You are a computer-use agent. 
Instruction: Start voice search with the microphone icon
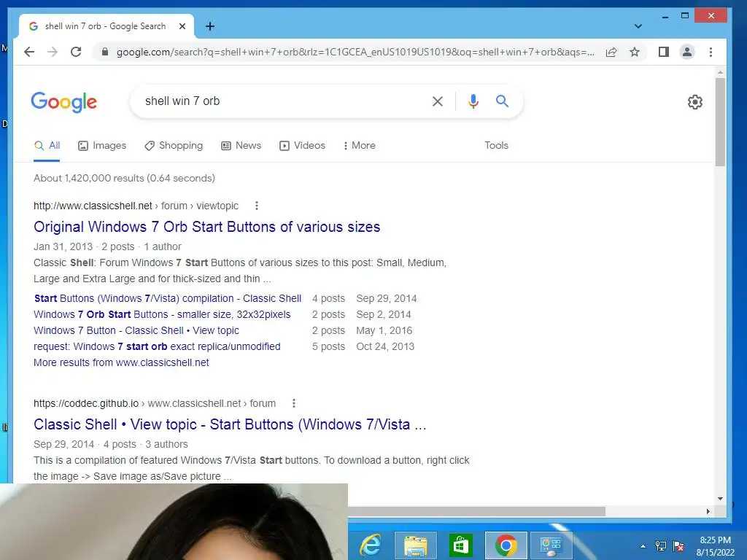[473, 101]
